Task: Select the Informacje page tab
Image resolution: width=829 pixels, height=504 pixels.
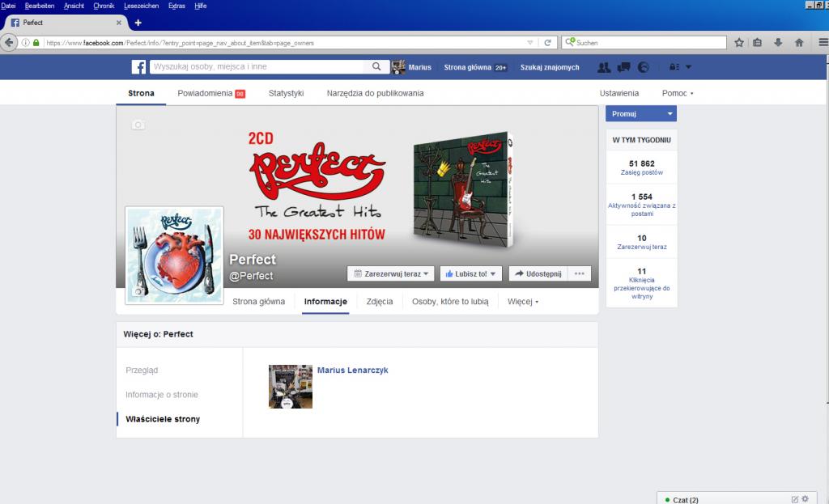Action: click(x=325, y=302)
